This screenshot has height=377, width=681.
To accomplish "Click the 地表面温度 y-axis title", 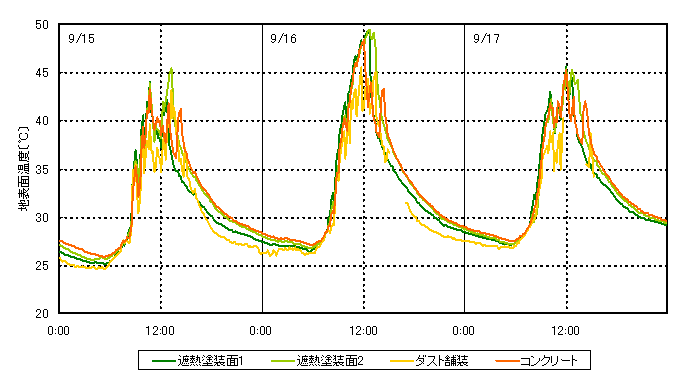I will (23, 169).
